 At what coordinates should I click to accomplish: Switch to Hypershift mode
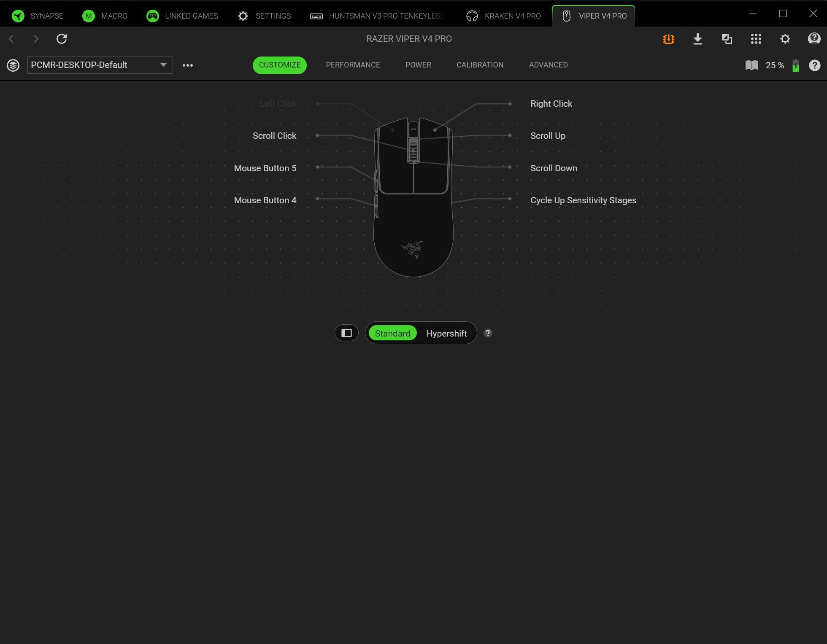tap(447, 333)
